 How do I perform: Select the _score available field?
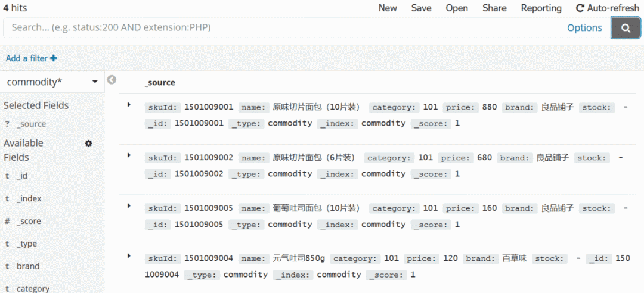pos(29,221)
